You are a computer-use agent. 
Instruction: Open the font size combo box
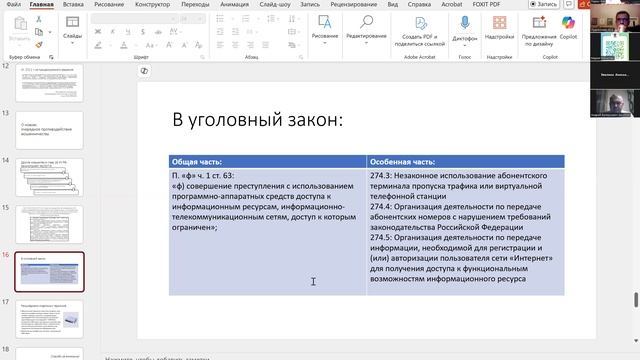192,19
